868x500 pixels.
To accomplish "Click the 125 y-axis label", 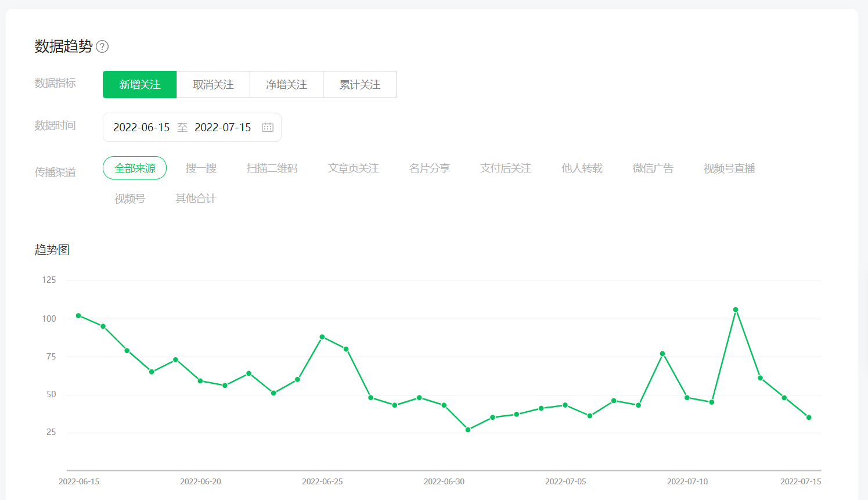I will (x=49, y=280).
